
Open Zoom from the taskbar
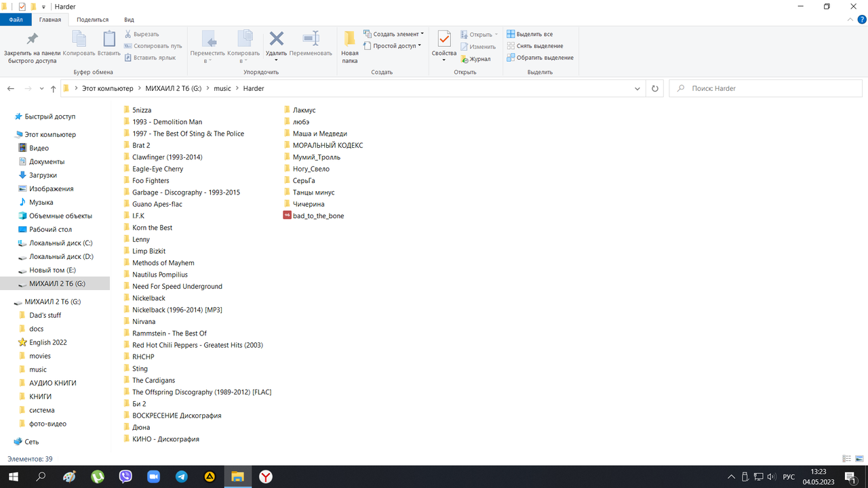153,476
